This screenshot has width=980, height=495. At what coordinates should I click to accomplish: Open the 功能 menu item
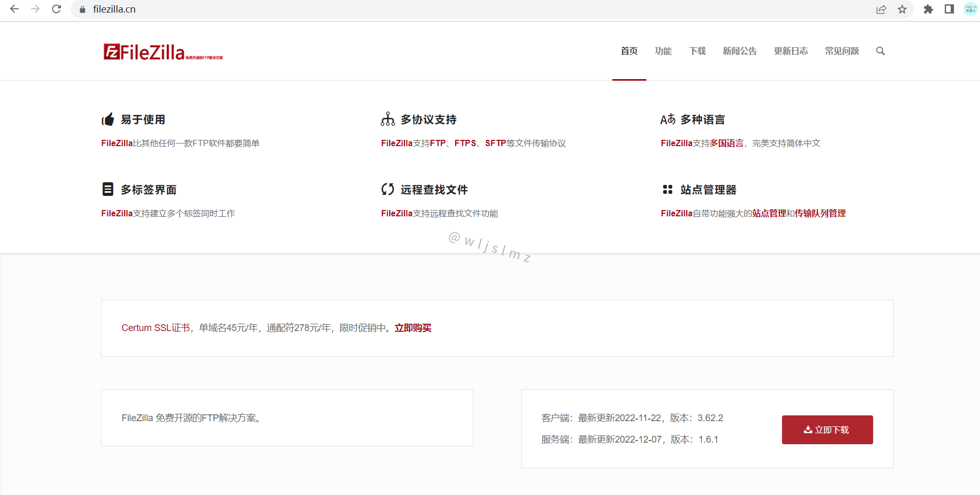[x=663, y=51]
